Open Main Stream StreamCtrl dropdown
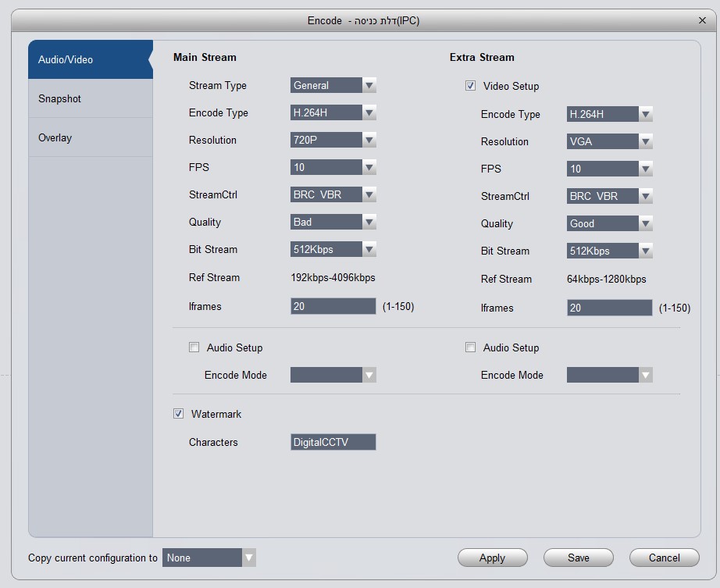 pyautogui.click(x=333, y=194)
